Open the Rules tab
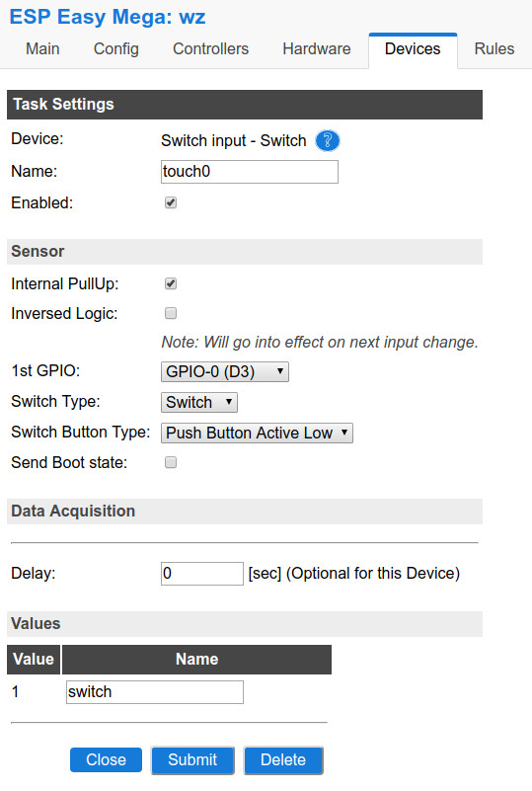The width and height of the screenshot is (532, 791). pyautogui.click(x=494, y=49)
